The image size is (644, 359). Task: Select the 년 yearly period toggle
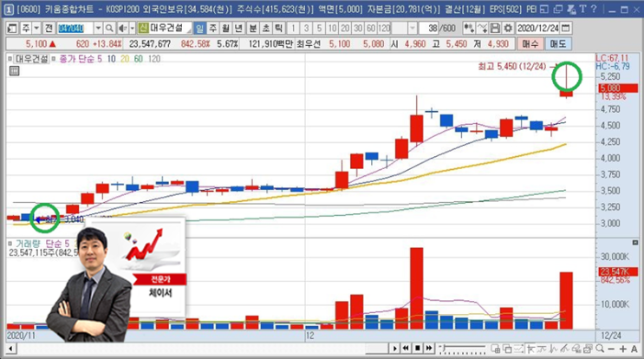pos(238,28)
